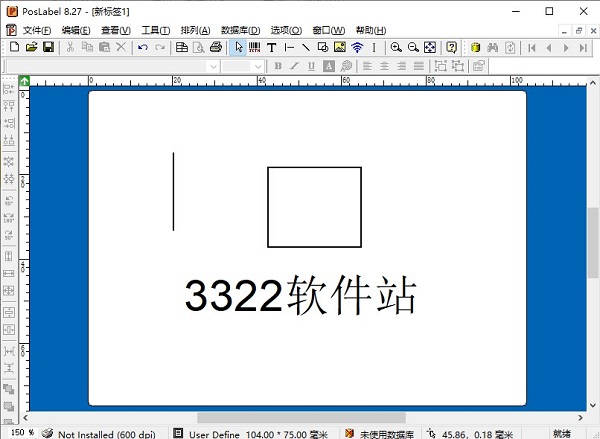Click the scroll right arrow
The width and height of the screenshot is (600, 439).
(580, 418)
